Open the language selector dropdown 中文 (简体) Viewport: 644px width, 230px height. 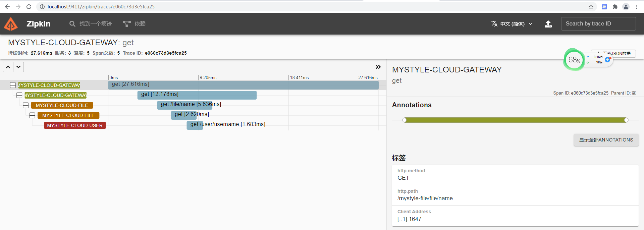tap(512, 24)
